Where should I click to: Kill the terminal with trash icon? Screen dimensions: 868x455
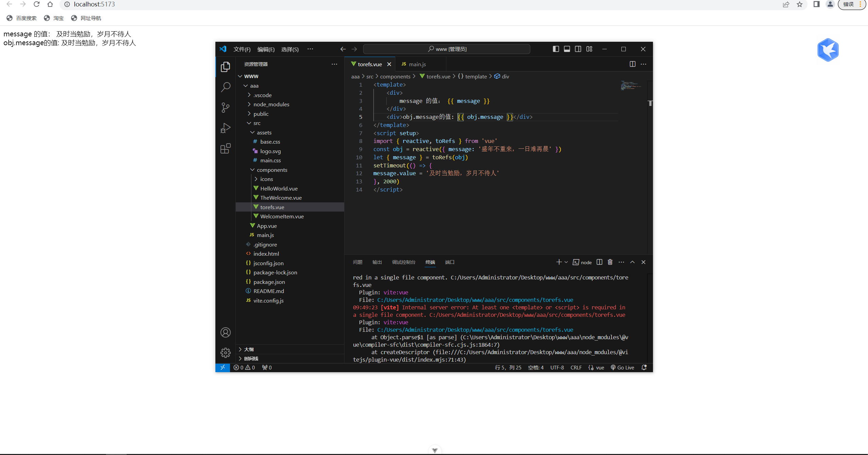(x=610, y=262)
